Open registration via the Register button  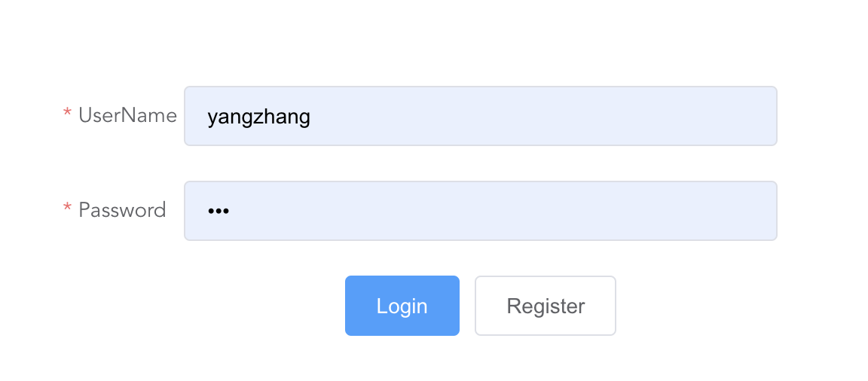point(546,306)
